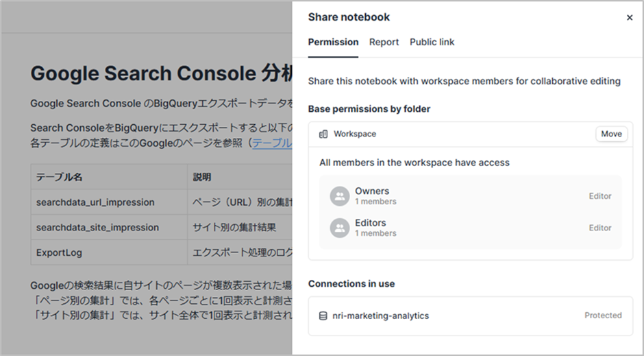Click the ExportLog table cell
644x356 pixels.
[x=59, y=252]
